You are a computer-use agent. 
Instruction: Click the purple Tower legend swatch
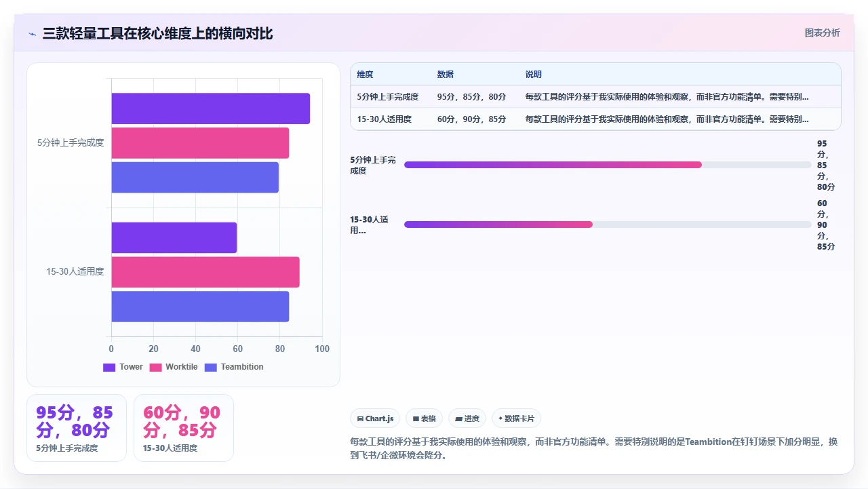109,367
